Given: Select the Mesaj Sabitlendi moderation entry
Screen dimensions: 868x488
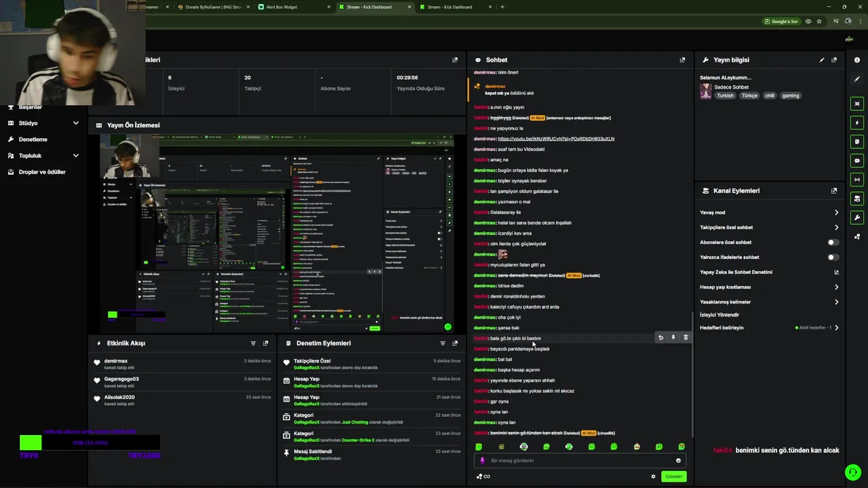Looking at the screenshot, I should [372, 455].
